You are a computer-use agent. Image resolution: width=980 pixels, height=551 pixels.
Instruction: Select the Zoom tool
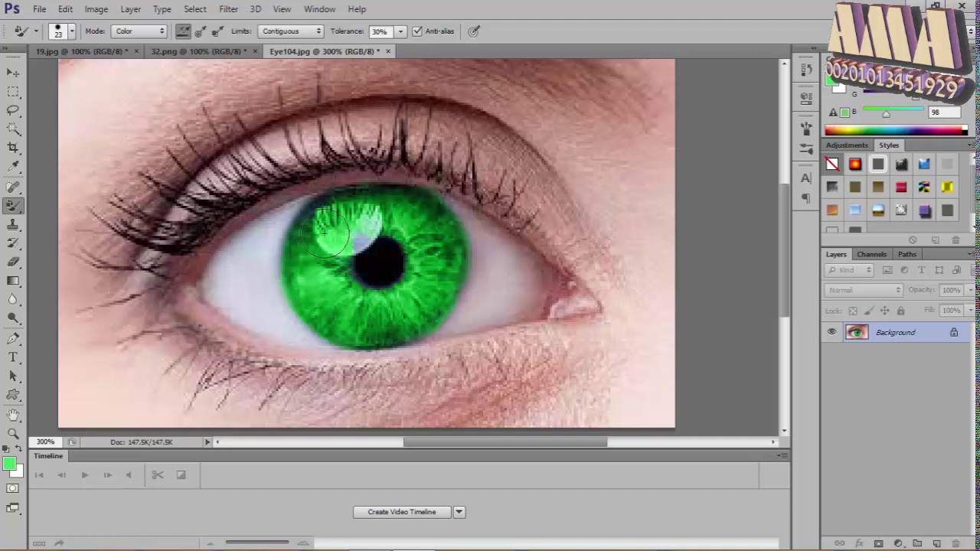(x=13, y=434)
